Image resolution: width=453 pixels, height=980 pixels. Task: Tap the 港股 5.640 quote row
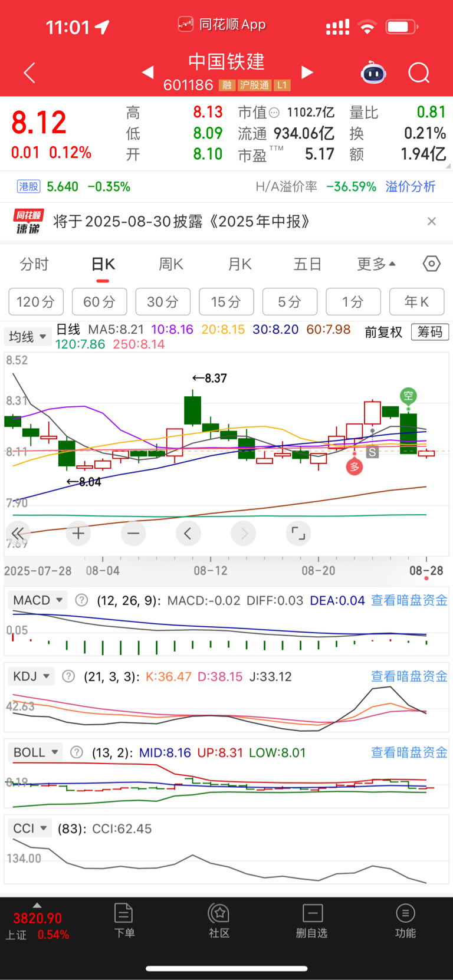74,187
